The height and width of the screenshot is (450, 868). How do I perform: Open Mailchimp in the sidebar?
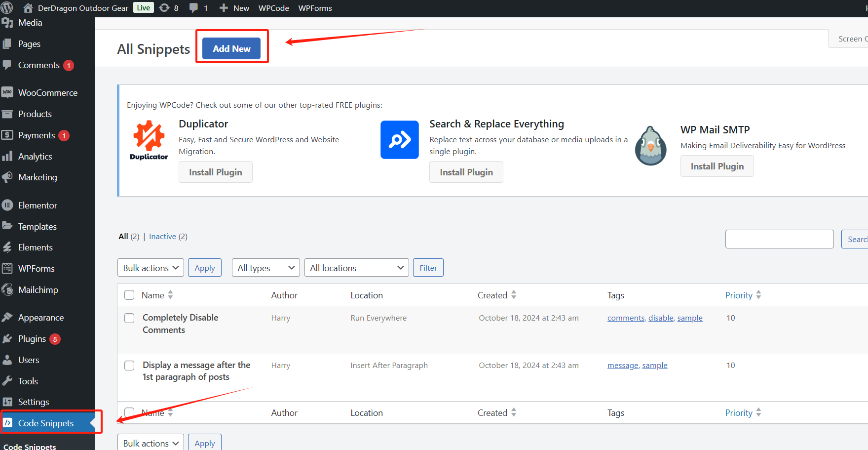(38, 290)
